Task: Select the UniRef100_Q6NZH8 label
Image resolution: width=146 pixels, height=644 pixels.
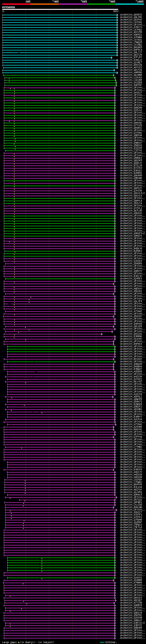Action: click(x=131, y=108)
